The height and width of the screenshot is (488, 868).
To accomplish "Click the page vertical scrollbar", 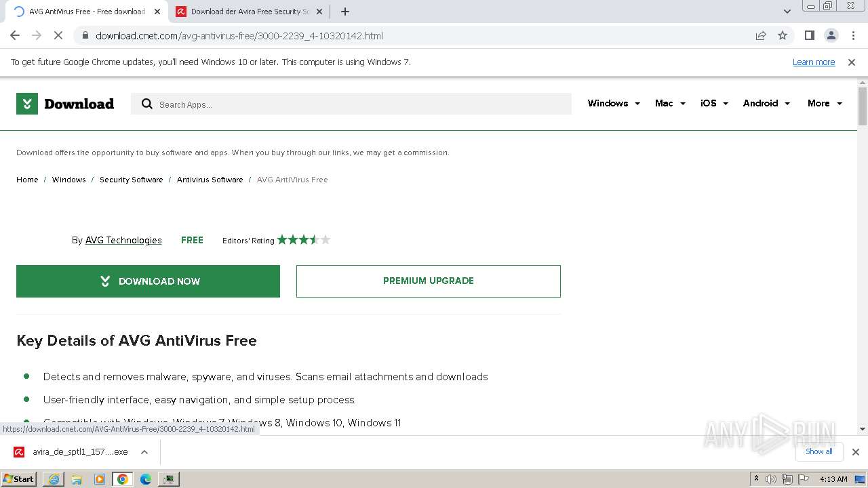I will pyautogui.click(x=863, y=106).
